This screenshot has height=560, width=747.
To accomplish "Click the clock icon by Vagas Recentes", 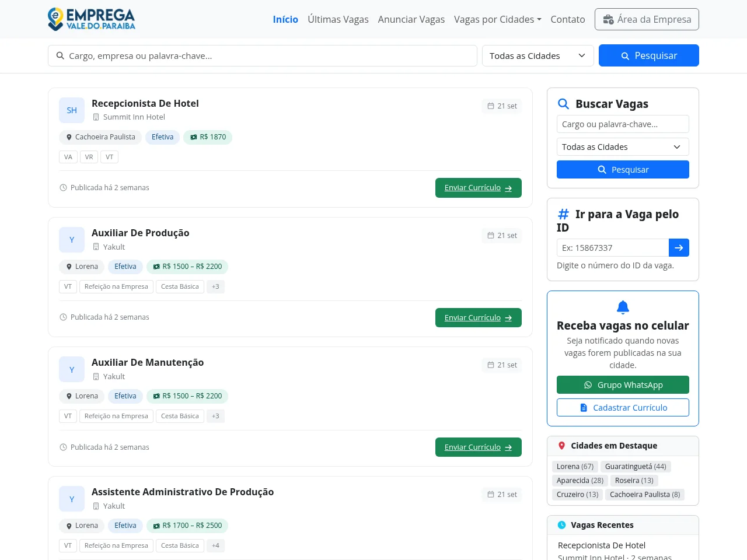I will [x=562, y=525].
